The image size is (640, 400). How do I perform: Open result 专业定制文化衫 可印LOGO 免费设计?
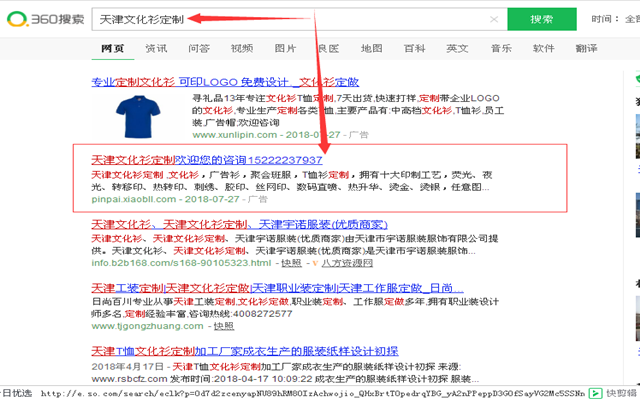tap(225, 82)
